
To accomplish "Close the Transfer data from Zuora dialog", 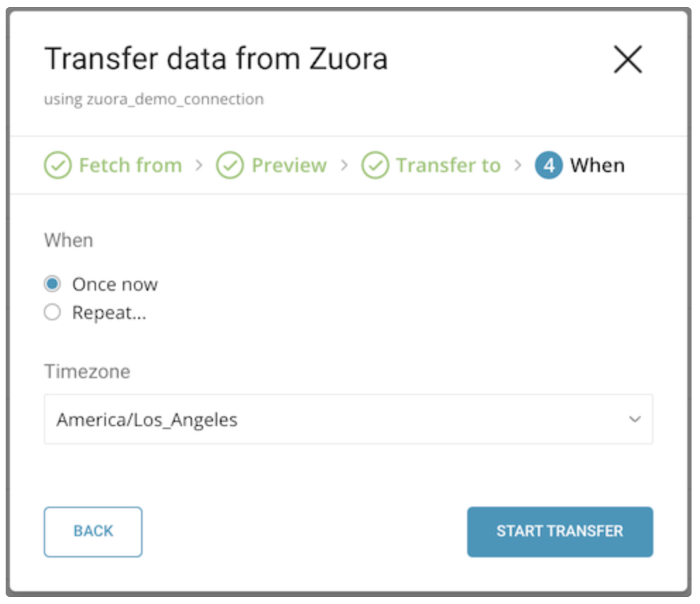I will (627, 60).
